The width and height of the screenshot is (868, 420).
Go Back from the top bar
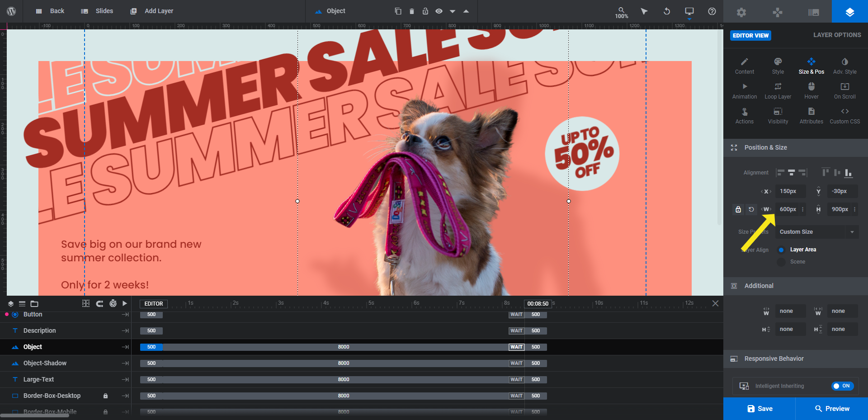click(51, 11)
